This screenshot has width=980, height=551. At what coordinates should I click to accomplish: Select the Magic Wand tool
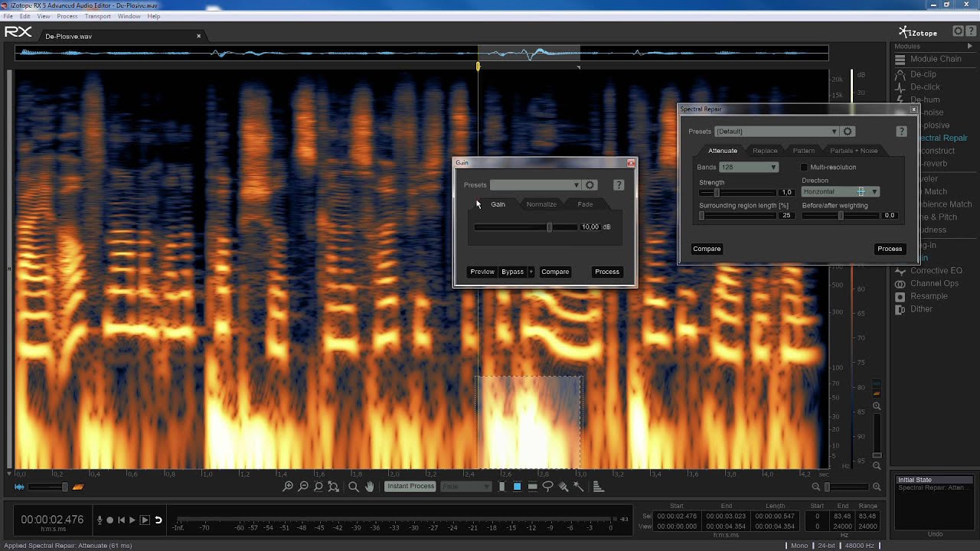(x=579, y=487)
